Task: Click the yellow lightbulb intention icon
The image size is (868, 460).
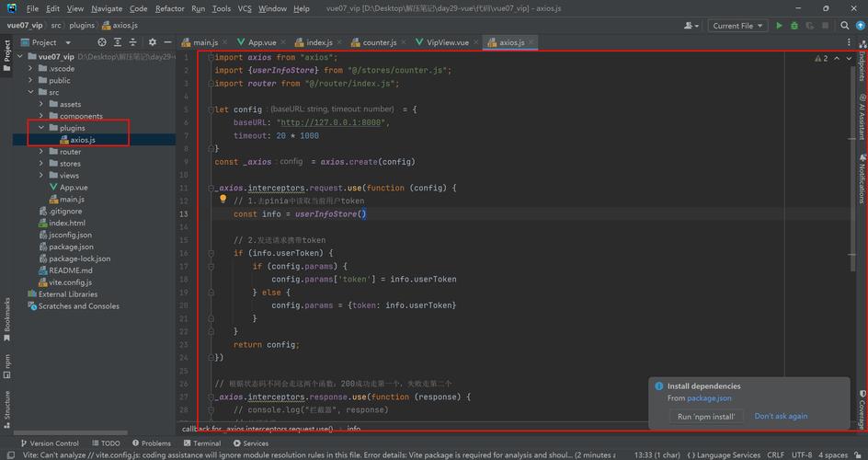Action: click(x=223, y=199)
